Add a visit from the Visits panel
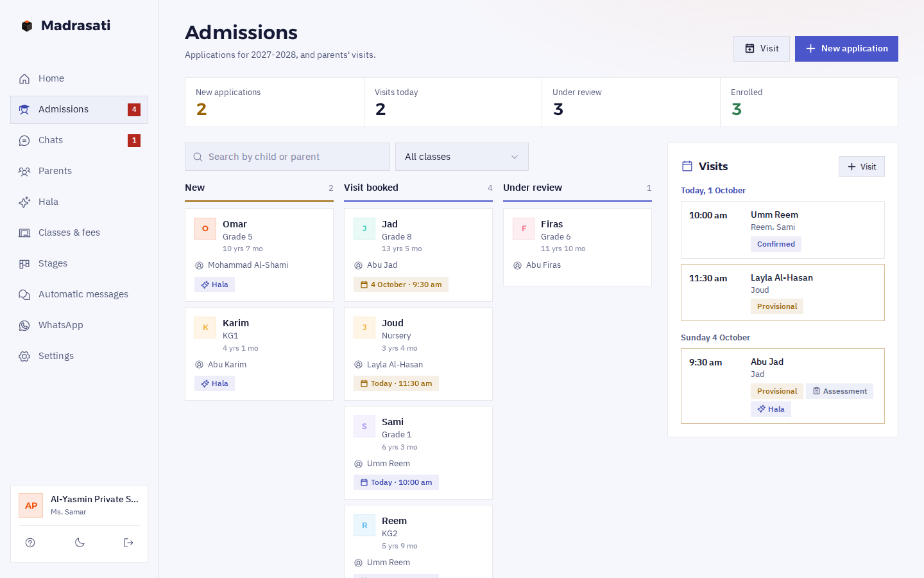This screenshot has height=578, width=924. point(862,166)
